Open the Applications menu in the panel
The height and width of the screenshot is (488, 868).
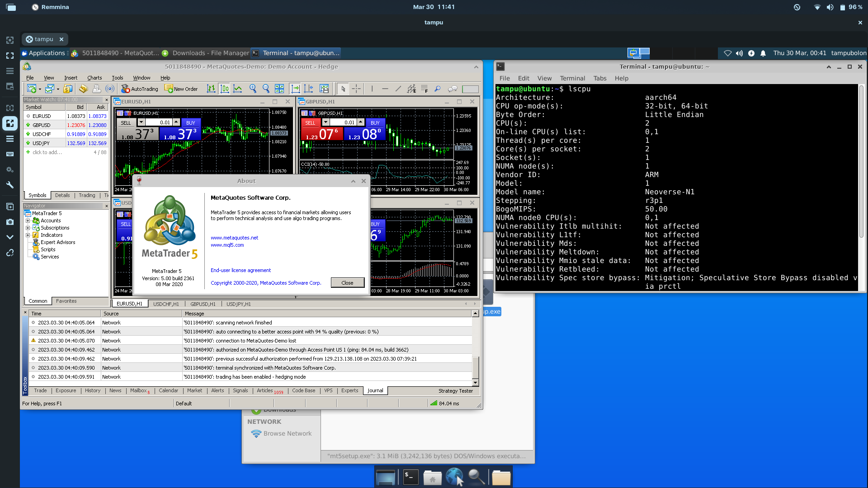pos(45,53)
